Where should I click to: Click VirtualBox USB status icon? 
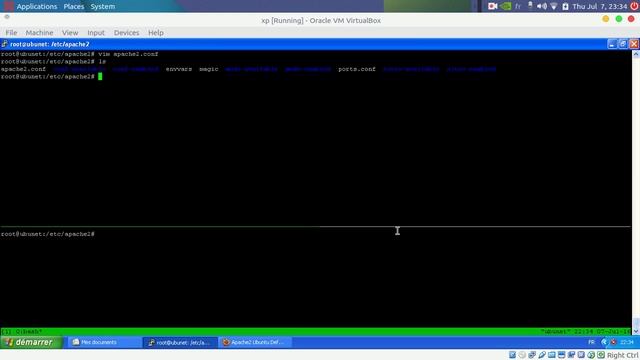click(542, 355)
